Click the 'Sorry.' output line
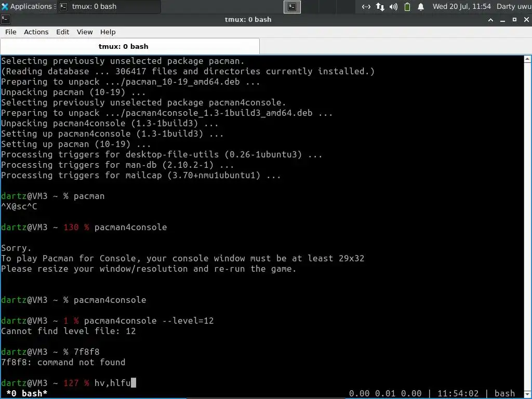The height and width of the screenshot is (399, 532). (16, 248)
